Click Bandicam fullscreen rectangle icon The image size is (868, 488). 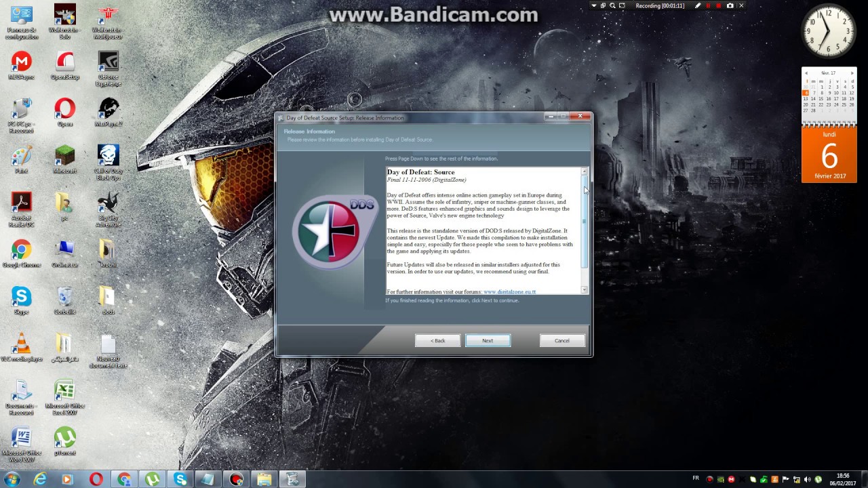click(622, 5)
